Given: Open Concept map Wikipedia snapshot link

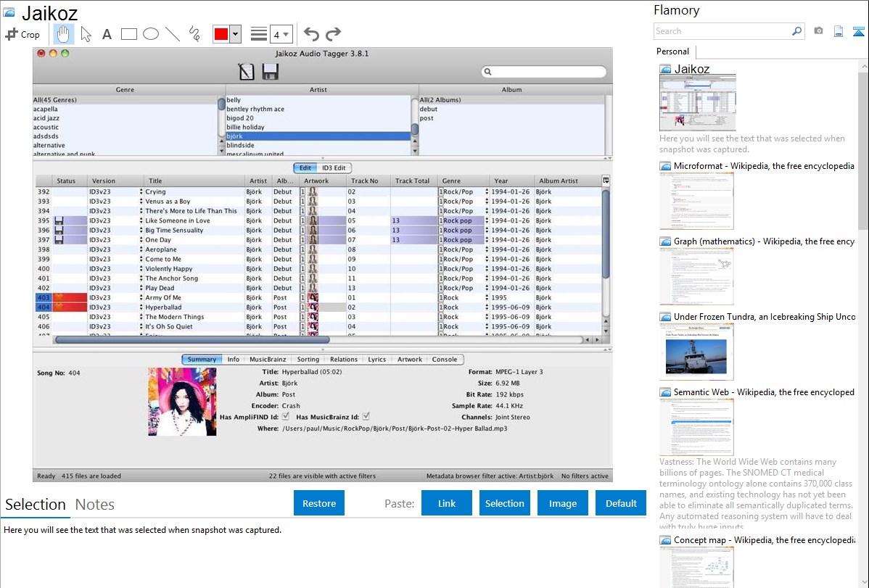Looking at the screenshot, I should (x=764, y=539).
